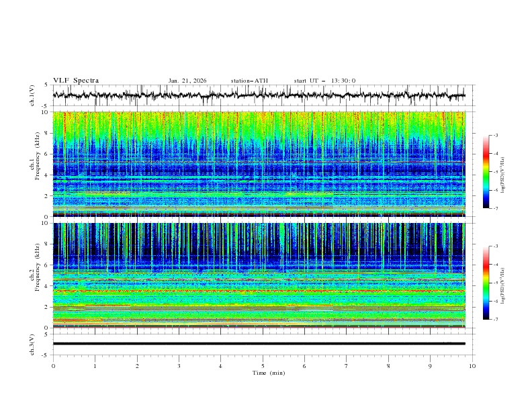Click the "-5" tick on ch.1 colorbar
The height and width of the screenshot is (411, 532).
coord(496,172)
